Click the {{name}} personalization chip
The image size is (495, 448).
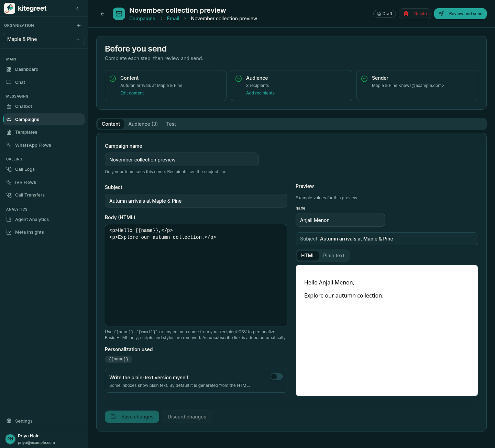(119, 359)
